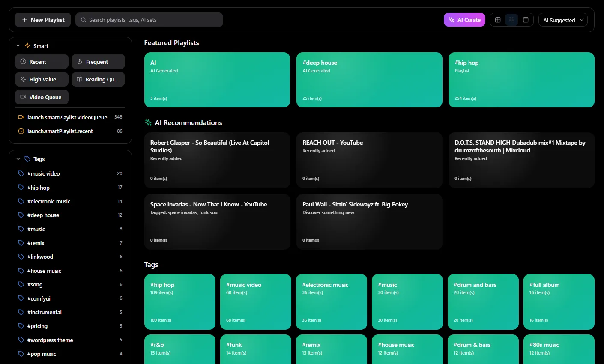Click tag icon next to #linkwood

click(21, 257)
